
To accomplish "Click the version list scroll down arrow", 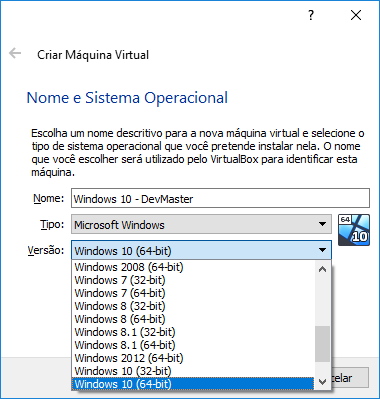I will point(322,382).
